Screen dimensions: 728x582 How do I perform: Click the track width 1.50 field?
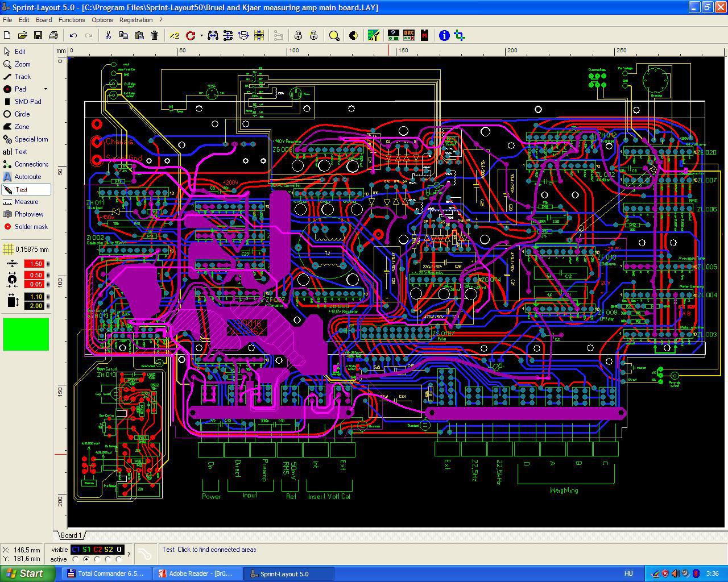click(34, 264)
